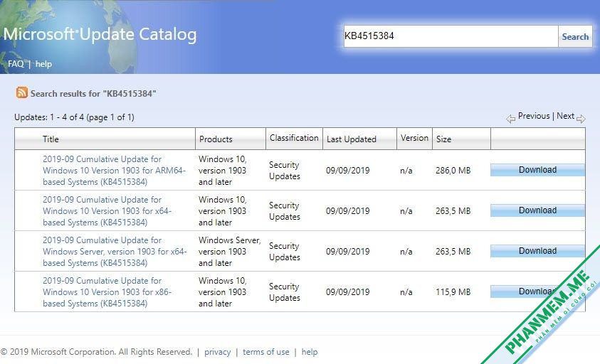Sort by the Size column header
Screen dimensions: 600x364
[x=443, y=139]
